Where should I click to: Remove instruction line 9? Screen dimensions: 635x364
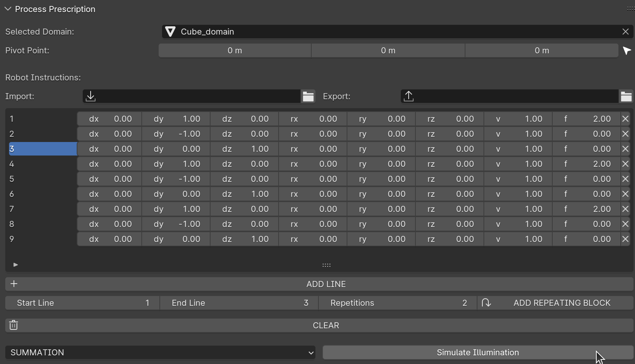(x=625, y=239)
